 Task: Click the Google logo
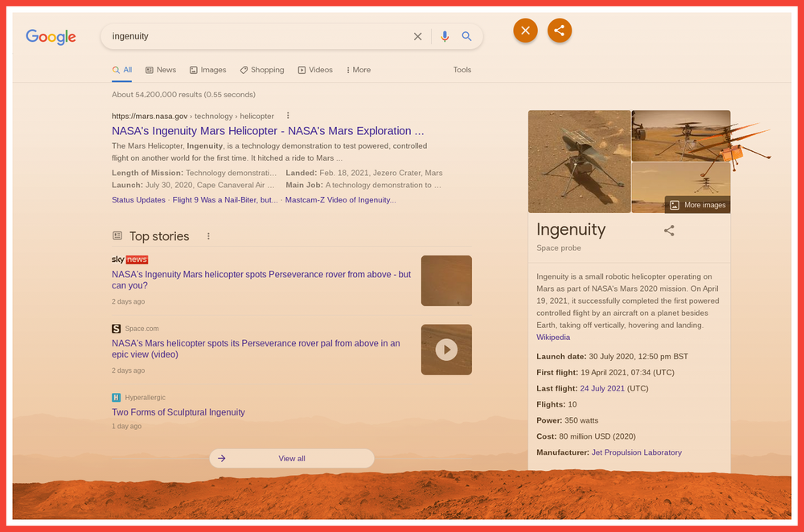click(x=51, y=36)
